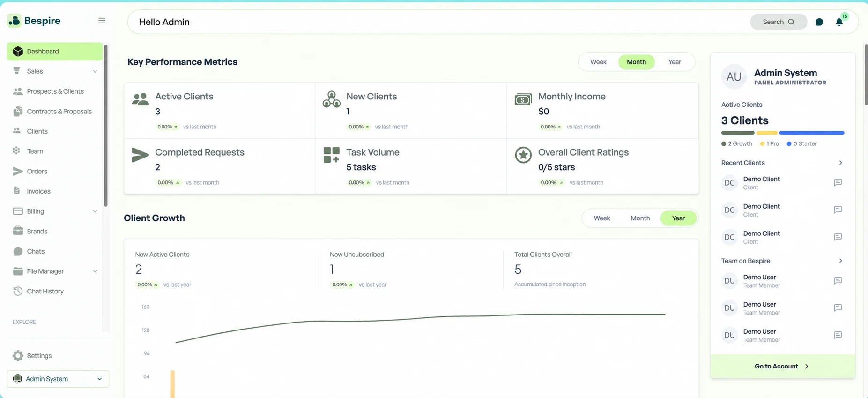Image resolution: width=868 pixels, height=398 pixels.
Task: Open notifications via the bell icon
Action: 839,22
